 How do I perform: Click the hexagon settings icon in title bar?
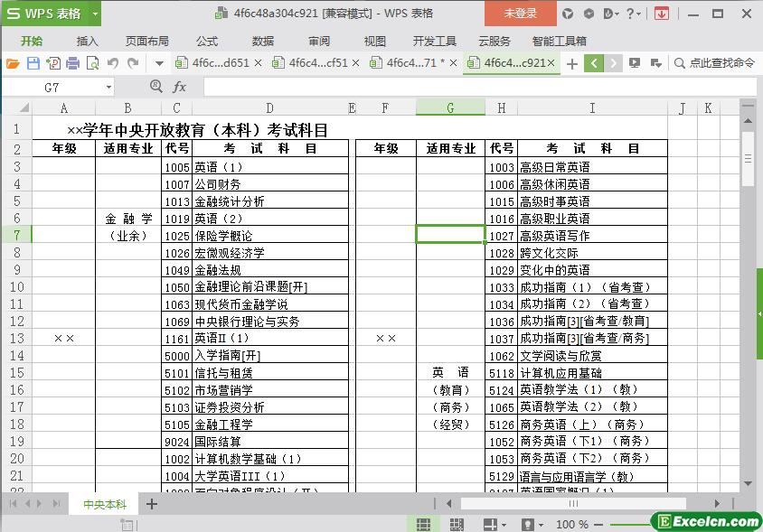[589, 14]
